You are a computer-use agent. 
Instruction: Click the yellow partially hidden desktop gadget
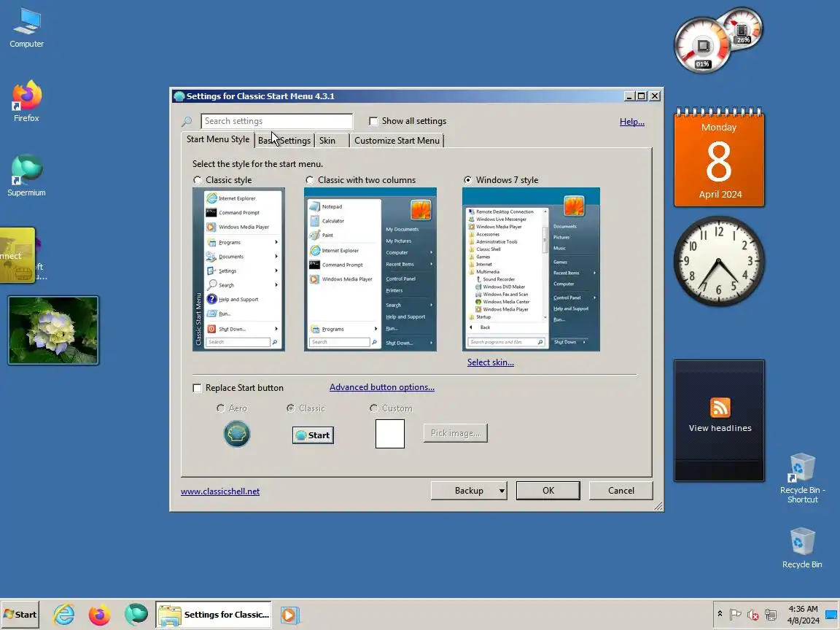point(17,255)
